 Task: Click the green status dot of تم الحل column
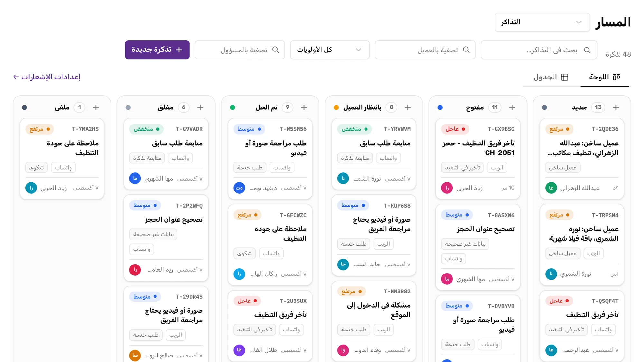coord(232,107)
